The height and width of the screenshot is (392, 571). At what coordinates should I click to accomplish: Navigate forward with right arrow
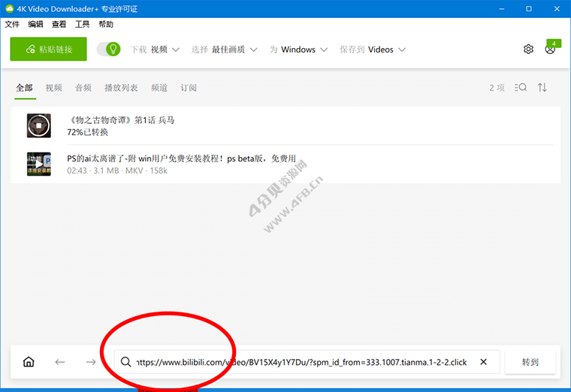91,362
